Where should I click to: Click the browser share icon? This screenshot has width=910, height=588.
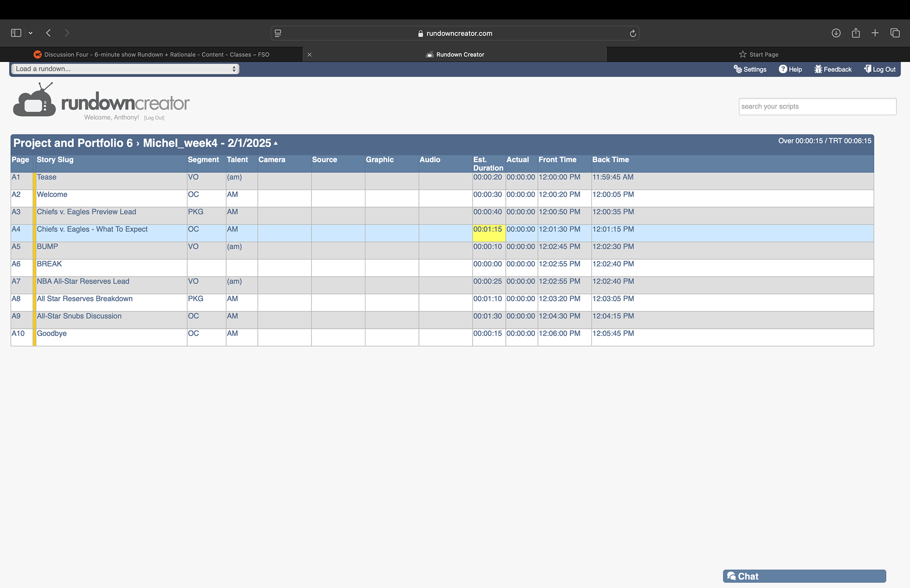point(855,33)
